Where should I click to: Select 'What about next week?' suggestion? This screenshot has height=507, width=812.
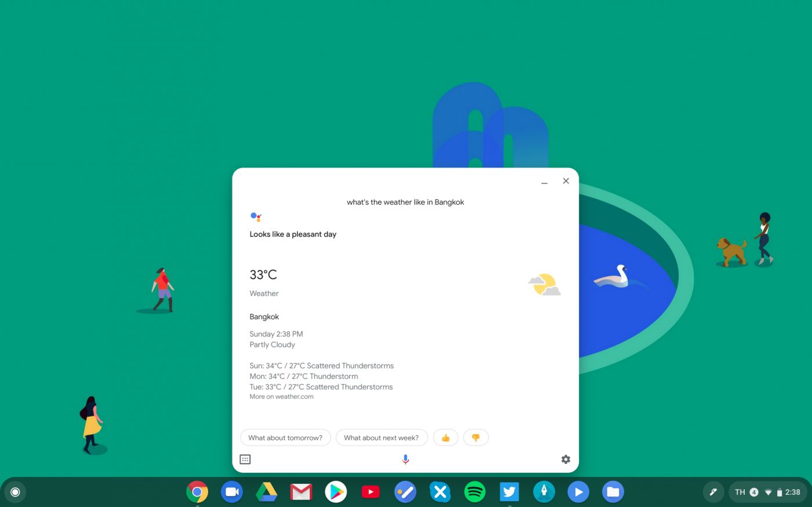[x=381, y=438]
